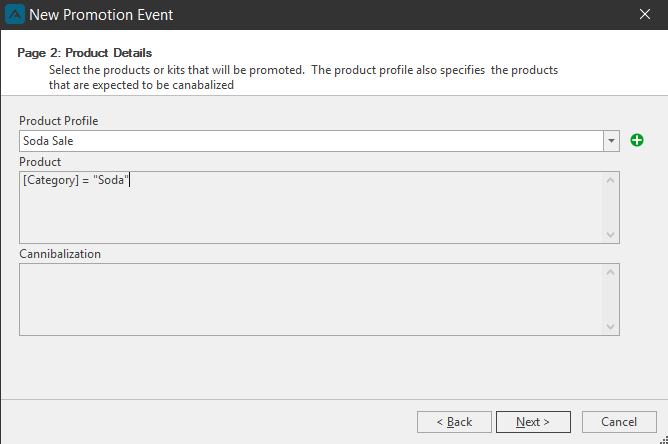Click the Soda Sale profile field
Image resolution: width=668 pixels, height=444 pixels.
[x=311, y=141]
